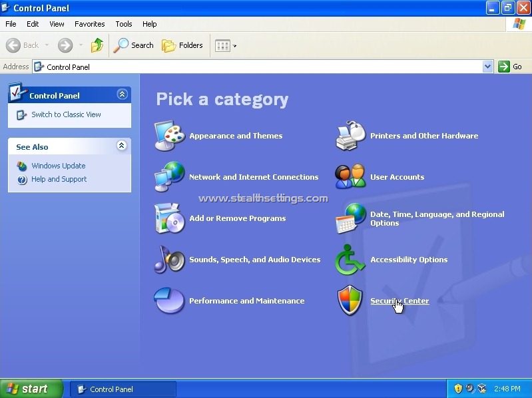Click the Switch to Classic View icon
This screenshot has height=398, width=532.
21,114
